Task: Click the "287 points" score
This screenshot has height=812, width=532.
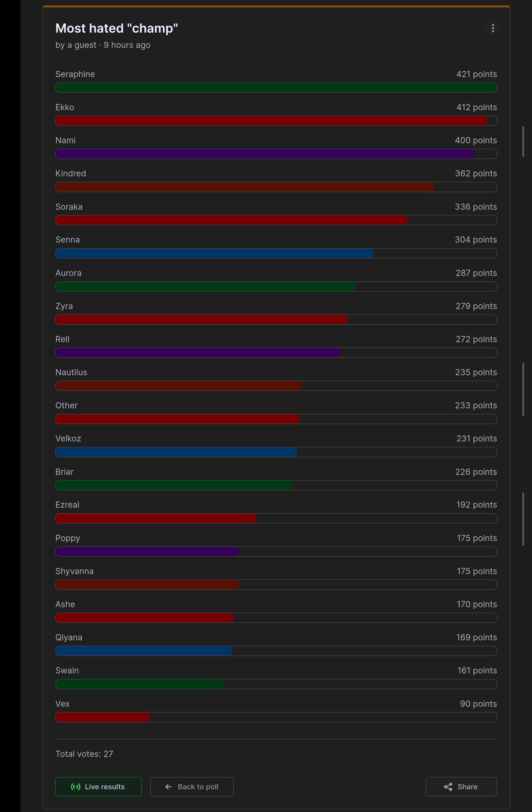Action: (476, 273)
